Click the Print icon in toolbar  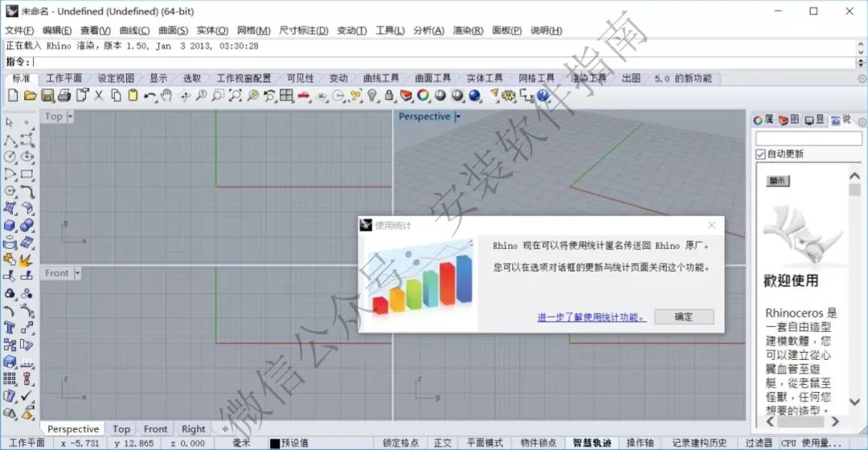tap(64, 95)
